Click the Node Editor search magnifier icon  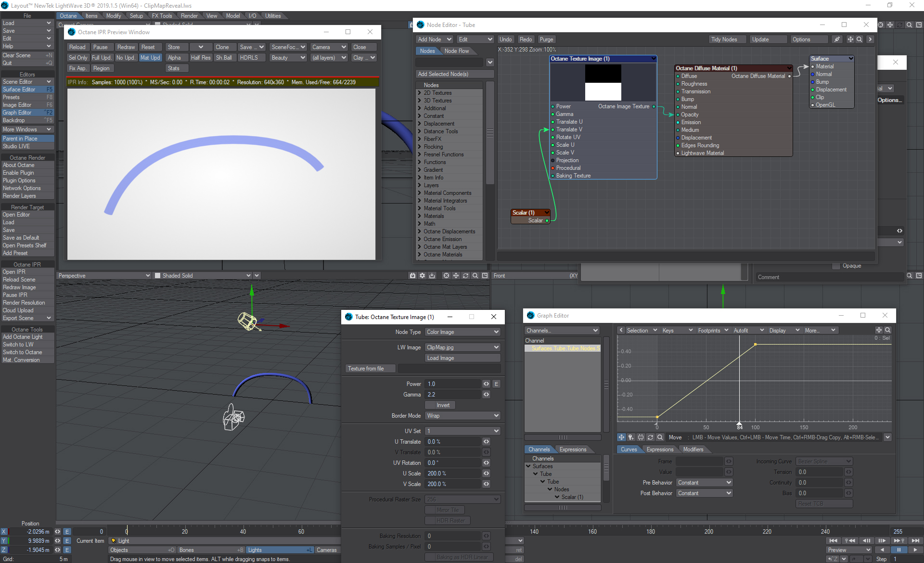pyautogui.click(x=859, y=39)
